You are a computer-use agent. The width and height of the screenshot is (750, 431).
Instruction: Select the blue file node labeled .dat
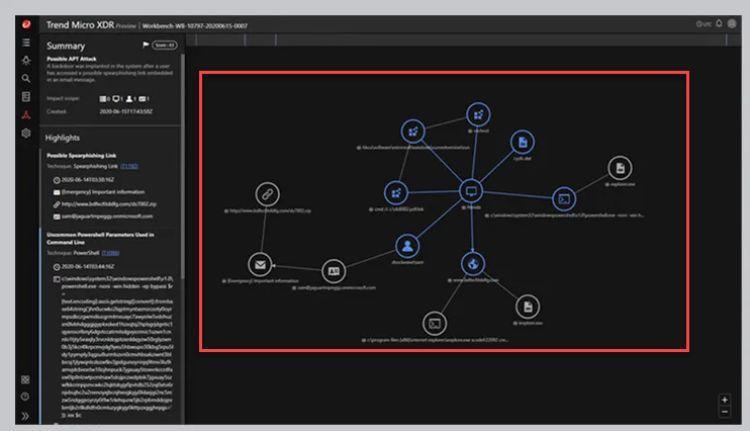(x=522, y=142)
